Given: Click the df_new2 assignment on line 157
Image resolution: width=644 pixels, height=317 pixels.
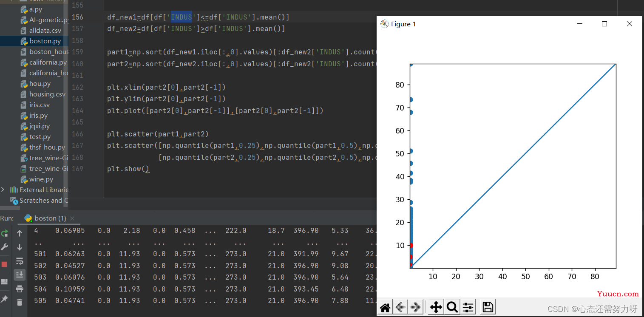Looking at the screenshot, I should [x=196, y=29].
